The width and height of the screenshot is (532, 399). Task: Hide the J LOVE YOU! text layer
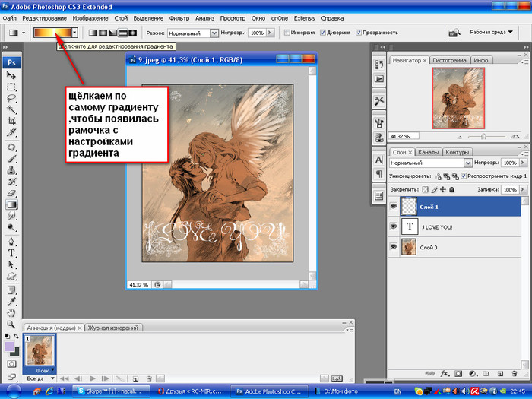coord(394,226)
